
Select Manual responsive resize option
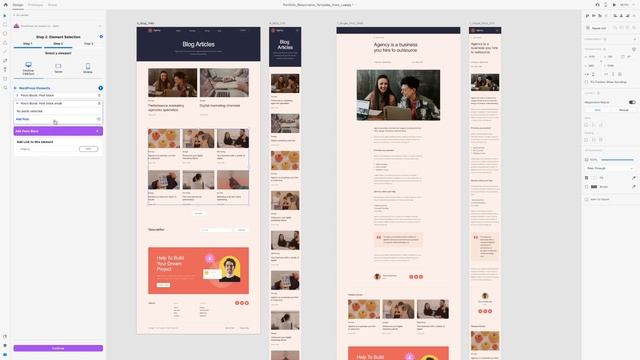[623, 110]
